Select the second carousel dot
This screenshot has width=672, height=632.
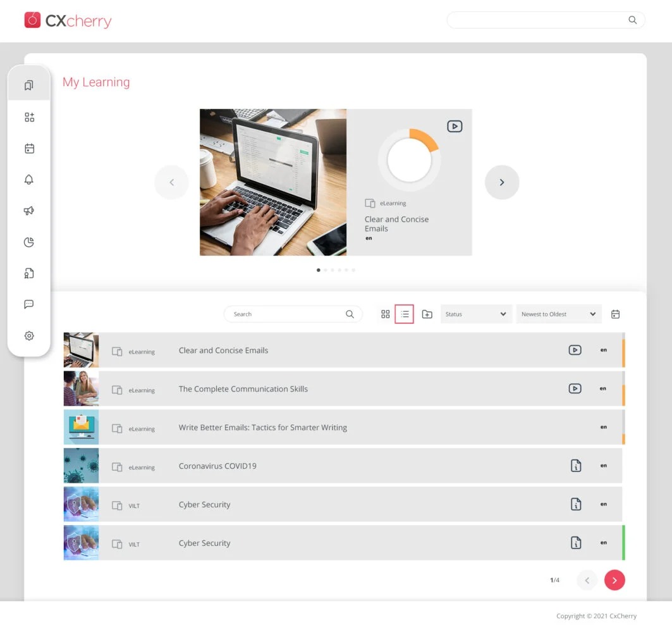pyautogui.click(x=326, y=270)
